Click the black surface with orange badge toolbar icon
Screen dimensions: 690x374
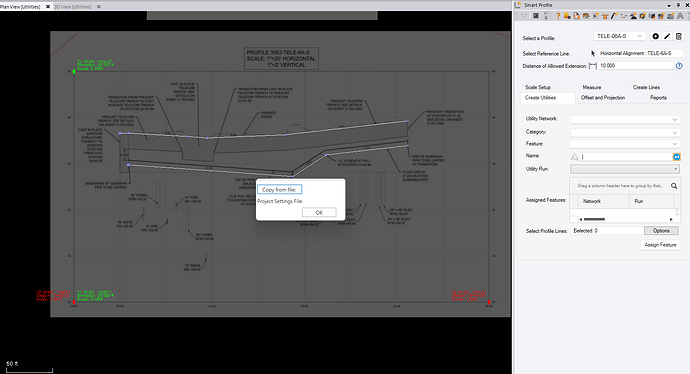tap(633, 16)
